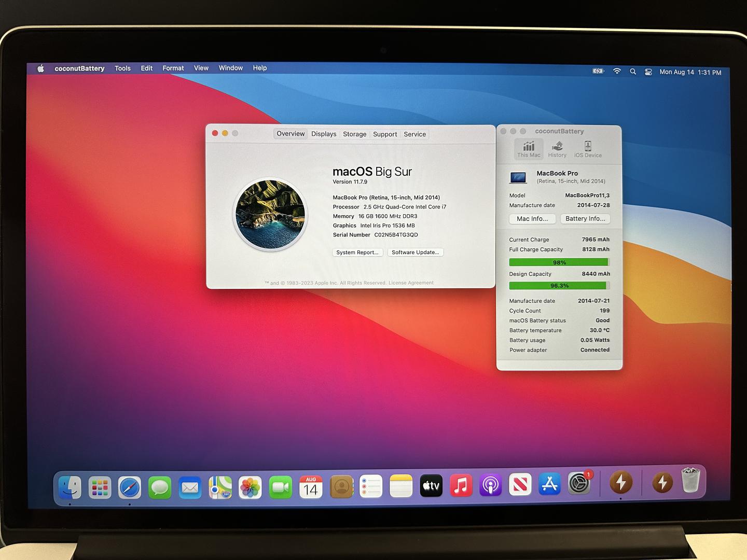Open Notes from the Dock
747x560 pixels.
click(401, 487)
